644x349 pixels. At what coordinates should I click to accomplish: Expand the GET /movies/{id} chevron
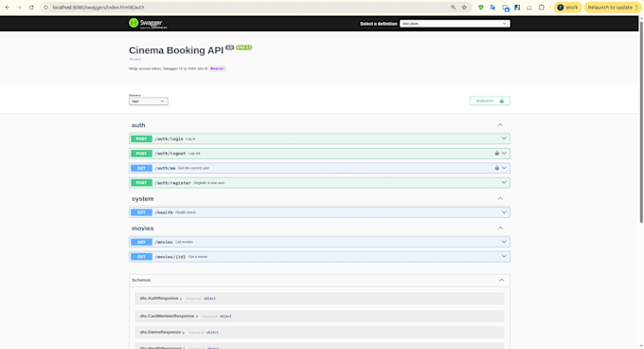click(x=504, y=256)
